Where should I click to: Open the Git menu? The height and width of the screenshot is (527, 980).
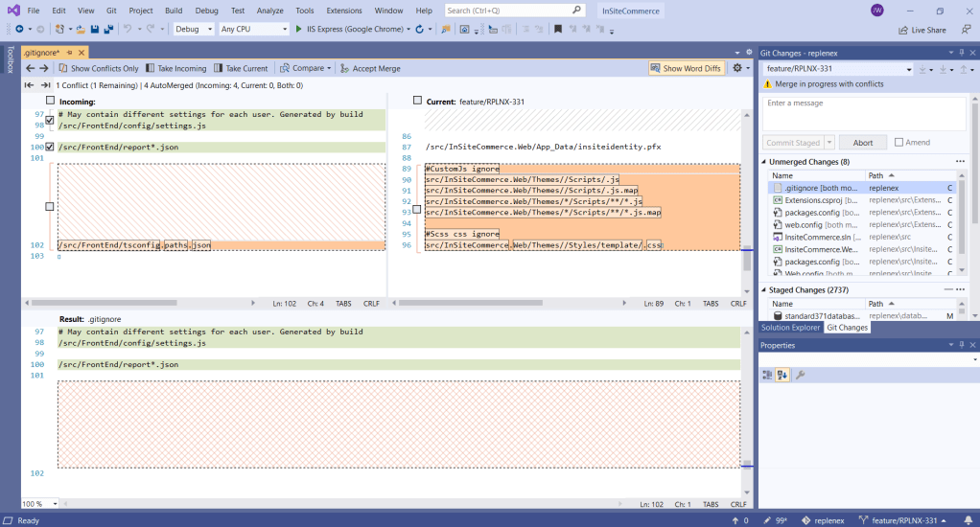click(x=111, y=10)
